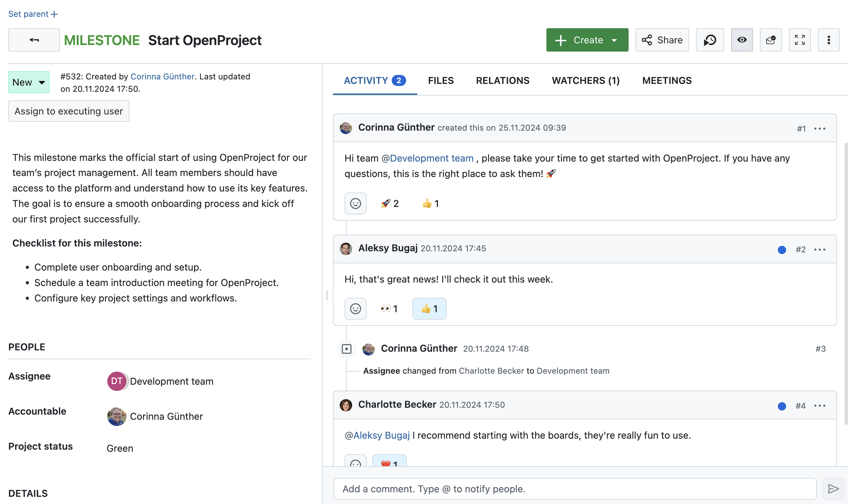Click the comment reaction emoji icon under #2
Viewport: 848px width, 504px height.
[355, 308]
